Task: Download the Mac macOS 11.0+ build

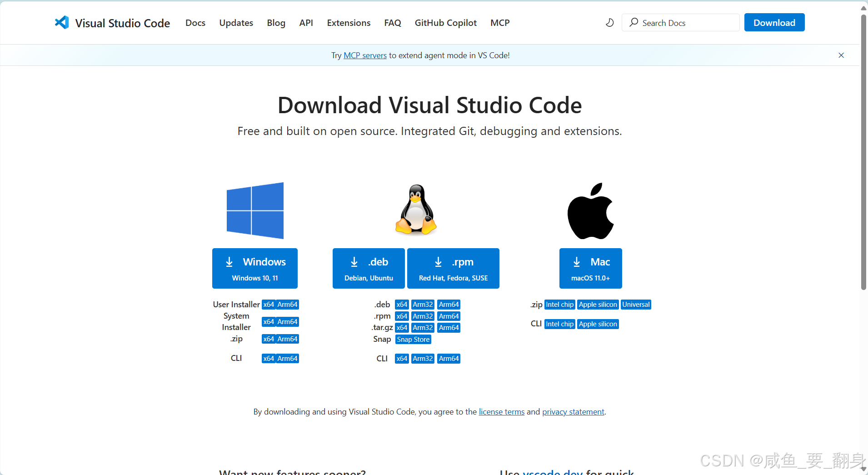Action: 590,268
